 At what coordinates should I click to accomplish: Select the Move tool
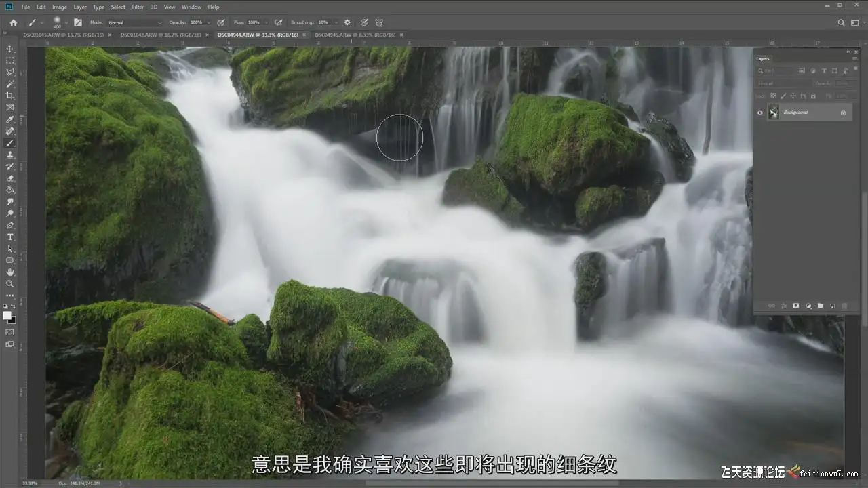tap(10, 49)
